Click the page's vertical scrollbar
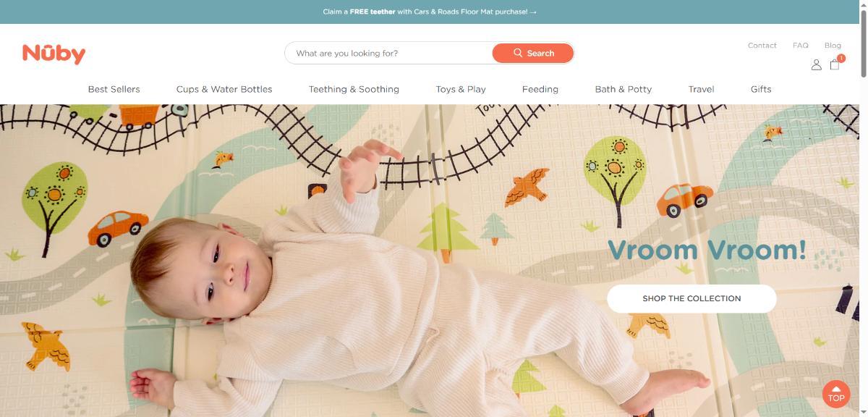868x417 pixels. (864, 208)
